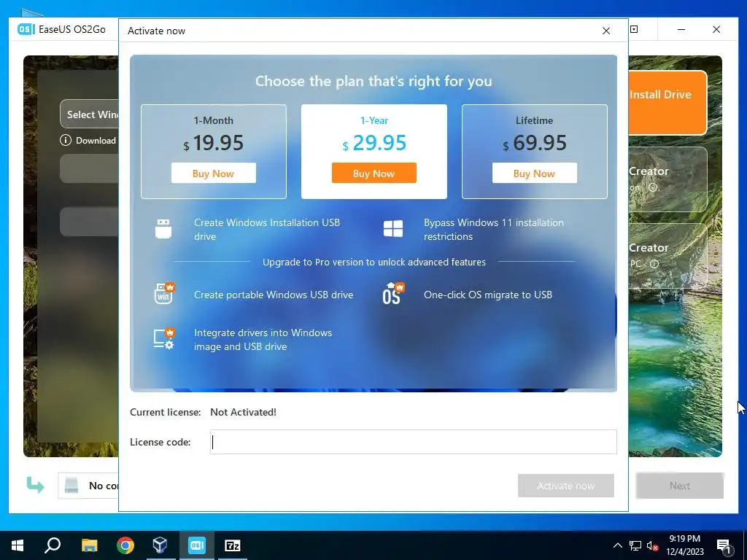Click inside the License code field
The height and width of the screenshot is (560, 747).
pyautogui.click(x=413, y=442)
